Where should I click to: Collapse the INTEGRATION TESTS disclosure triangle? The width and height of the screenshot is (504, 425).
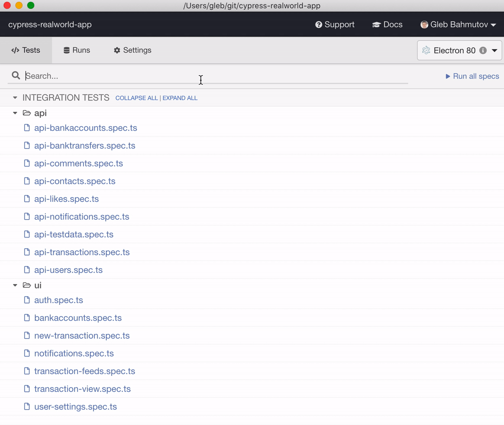click(15, 97)
